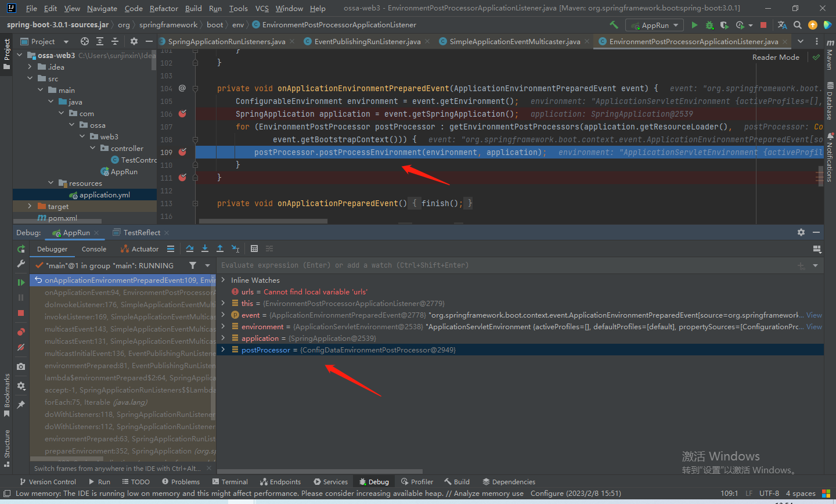Open the Navigate menu

click(102, 8)
